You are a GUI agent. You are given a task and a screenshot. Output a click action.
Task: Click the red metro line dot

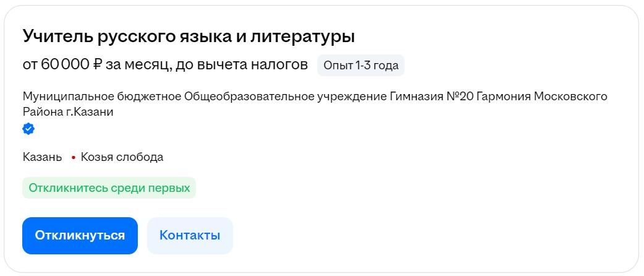pos(73,158)
